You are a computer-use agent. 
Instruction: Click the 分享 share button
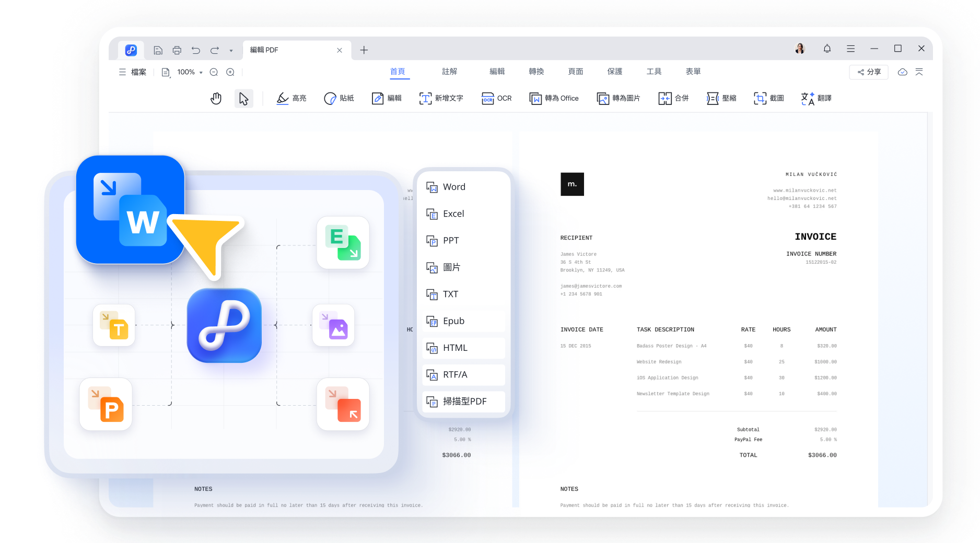[x=869, y=72]
